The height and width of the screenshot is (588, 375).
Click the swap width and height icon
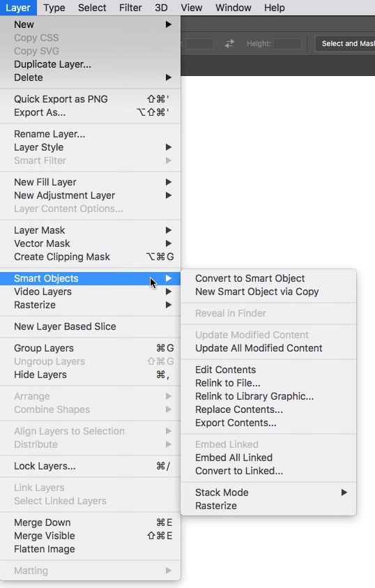pos(229,43)
